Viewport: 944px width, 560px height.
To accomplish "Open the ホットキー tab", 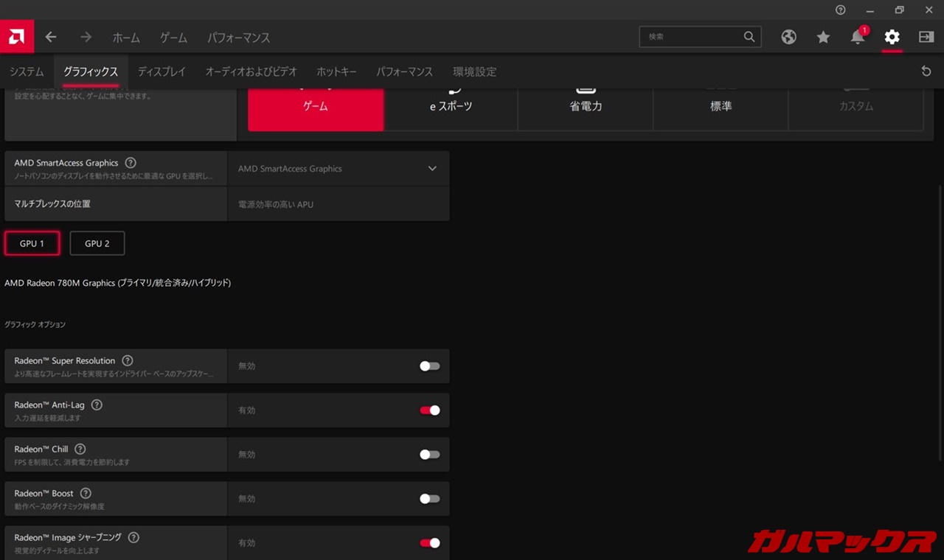I will click(x=336, y=71).
